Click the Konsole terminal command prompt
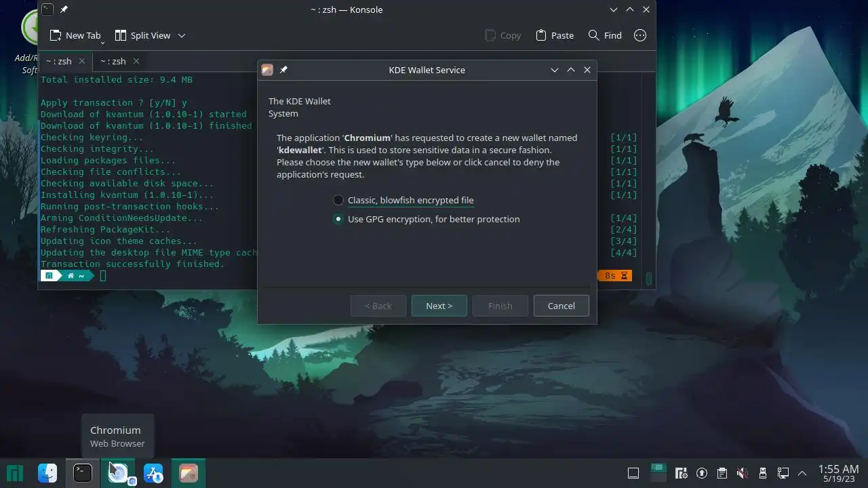This screenshot has width=868, height=488. pos(103,276)
